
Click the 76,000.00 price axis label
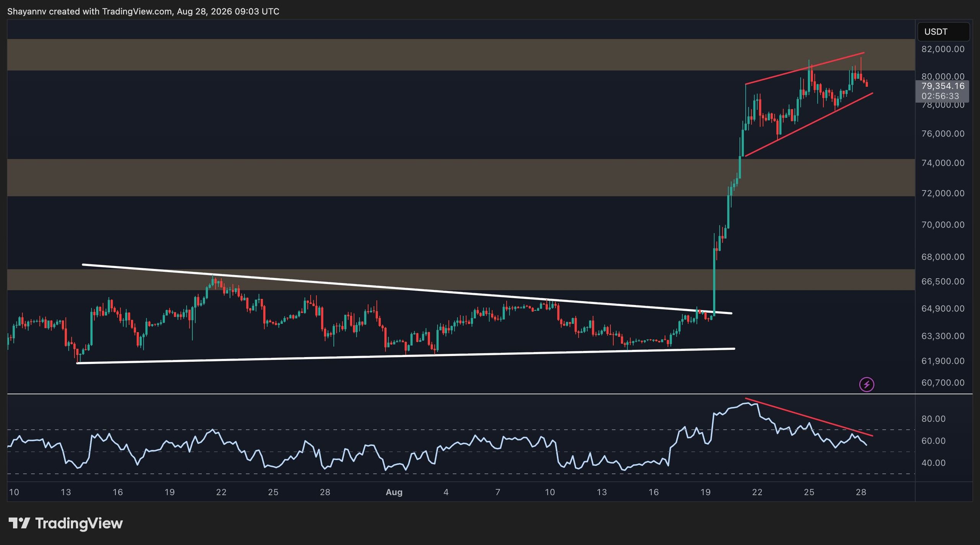click(943, 134)
